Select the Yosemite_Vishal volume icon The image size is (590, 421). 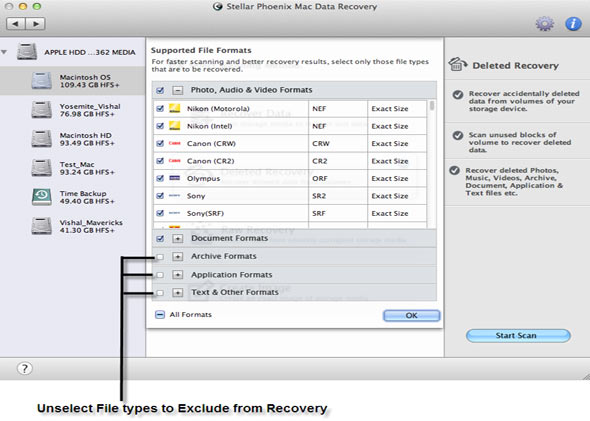pos(41,110)
